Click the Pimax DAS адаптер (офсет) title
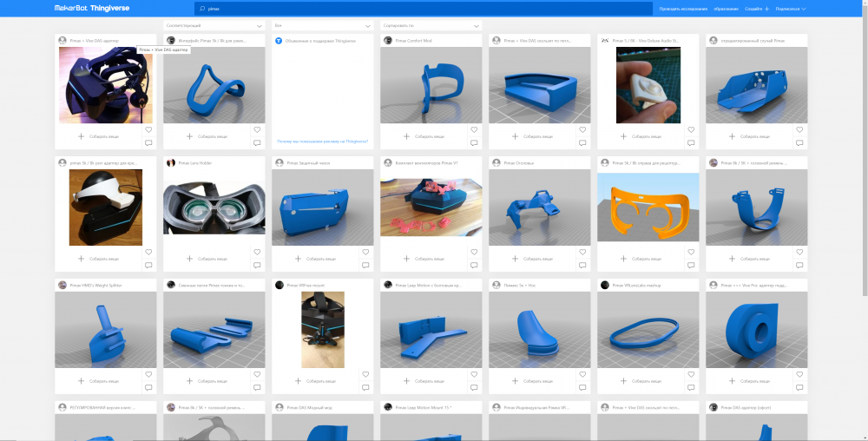The width and height of the screenshot is (868, 441). pyautogui.click(x=746, y=407)
